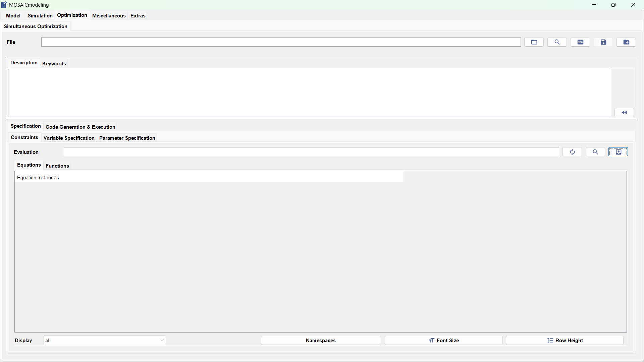
Task: Create a new optimization with NEW icon
Action: [x=580, y=42]
